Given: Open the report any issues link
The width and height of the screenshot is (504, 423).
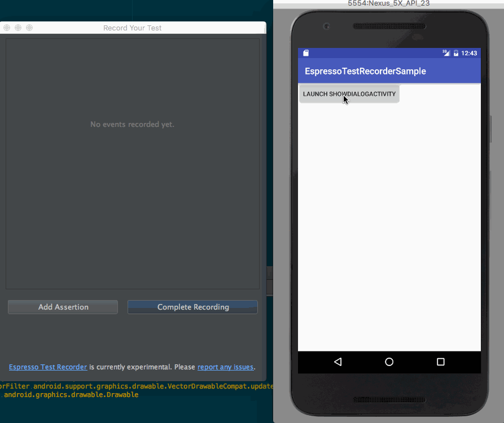Looking at the screenshot, I should 225,367.
